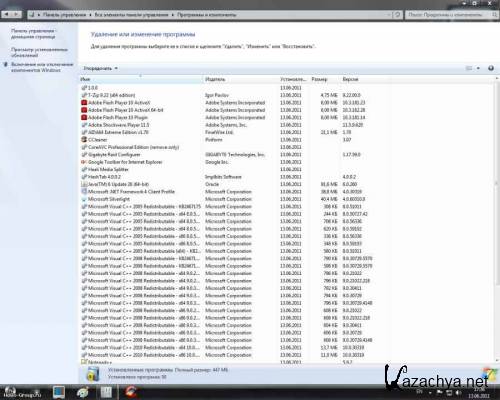
Task: Click the Adobe Shockwave Player 11.5 icon
Action: tap(84, 125)
